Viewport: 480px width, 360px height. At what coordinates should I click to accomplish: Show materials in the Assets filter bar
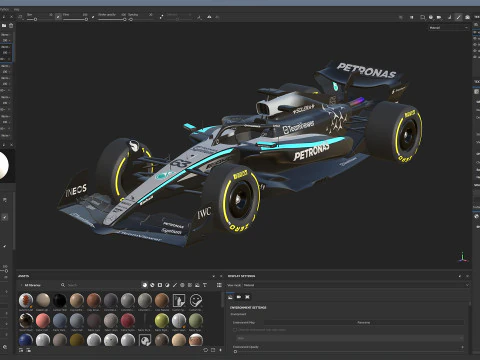(145, 285)
